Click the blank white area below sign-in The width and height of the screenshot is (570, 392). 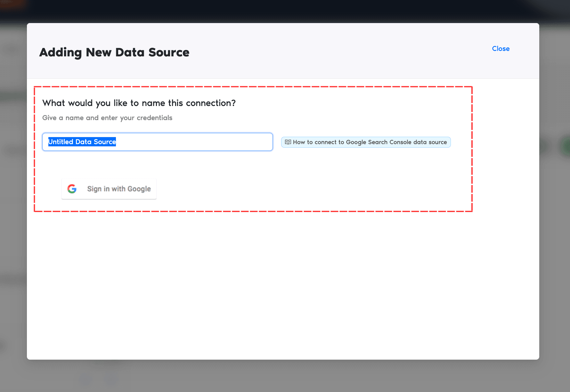click(256, 282)
